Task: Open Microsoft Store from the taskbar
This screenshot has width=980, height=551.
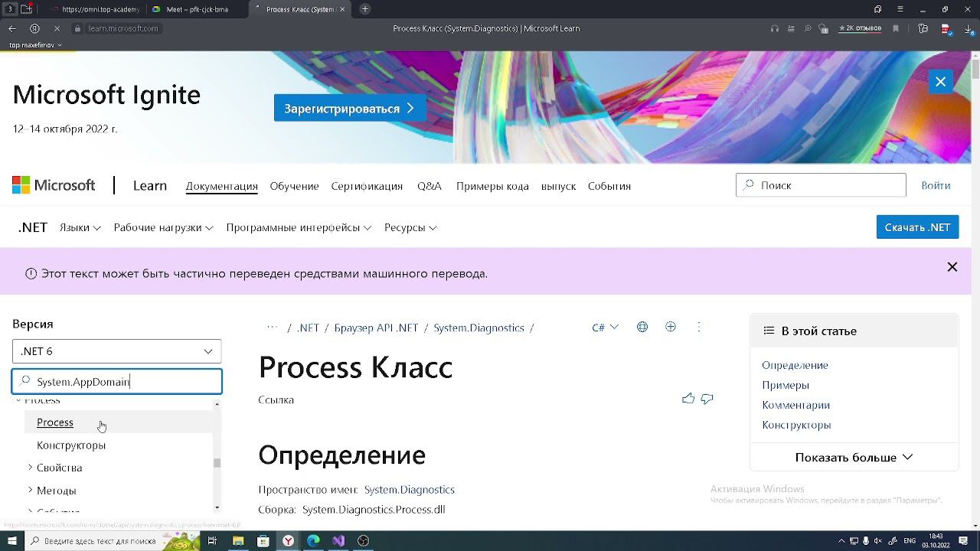Action: click(263, 541)
